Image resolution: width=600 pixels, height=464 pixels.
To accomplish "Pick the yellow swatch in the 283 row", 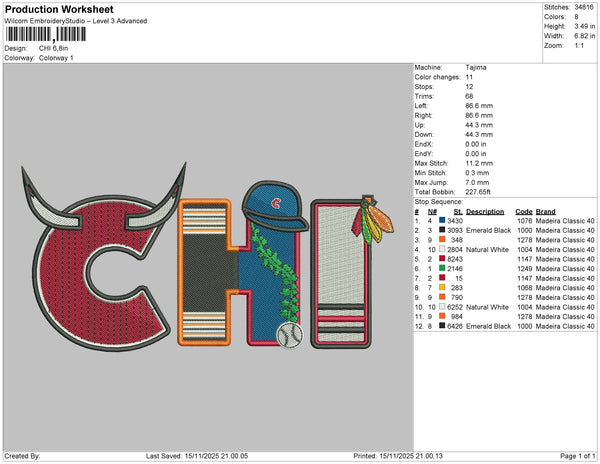I will (442, 288).
